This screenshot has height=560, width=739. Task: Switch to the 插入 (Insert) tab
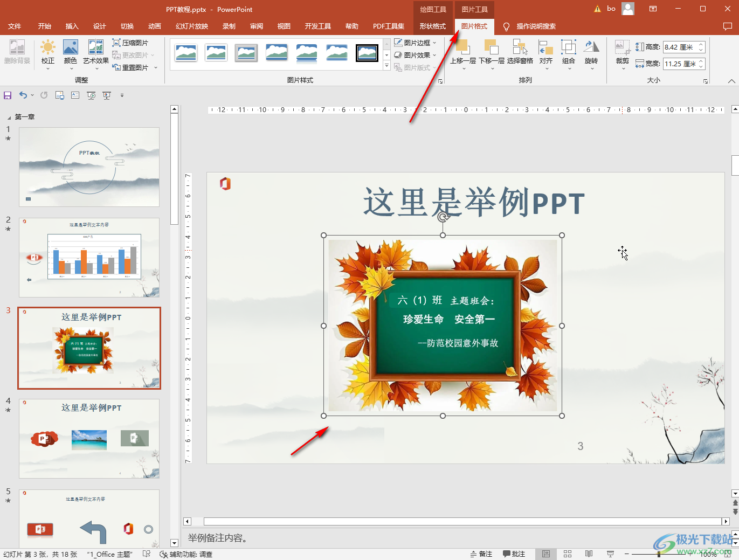point(72,26)
